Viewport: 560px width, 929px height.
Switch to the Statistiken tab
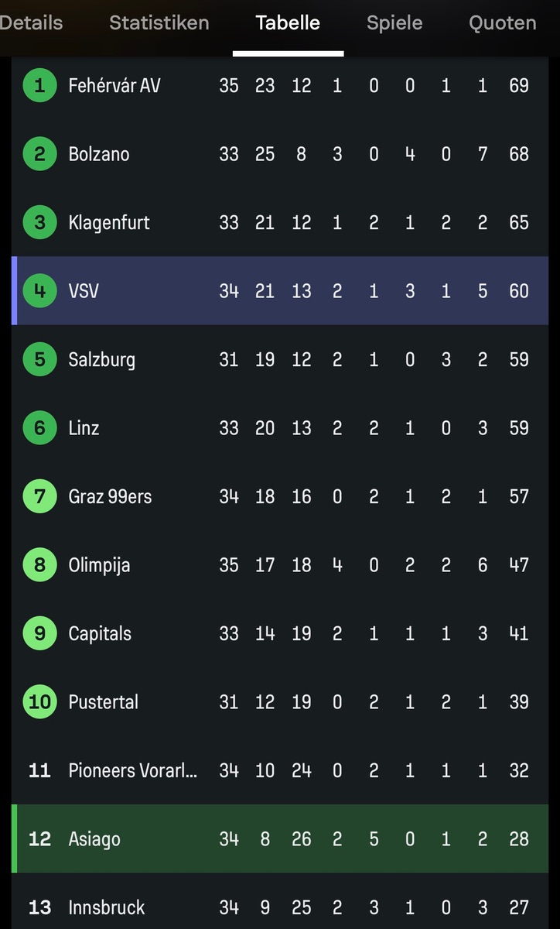pyautogui.click(x=159, y=23)
